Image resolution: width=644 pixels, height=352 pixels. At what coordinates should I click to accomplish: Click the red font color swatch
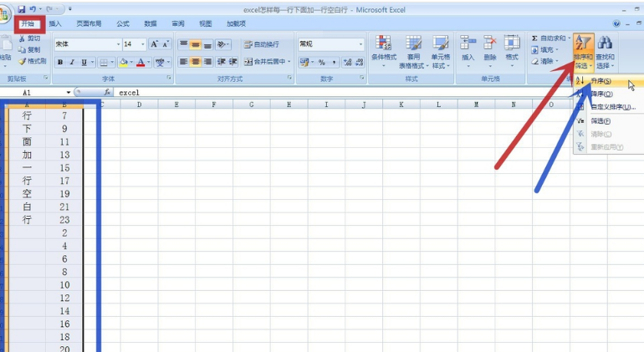(x=141, y=63)
